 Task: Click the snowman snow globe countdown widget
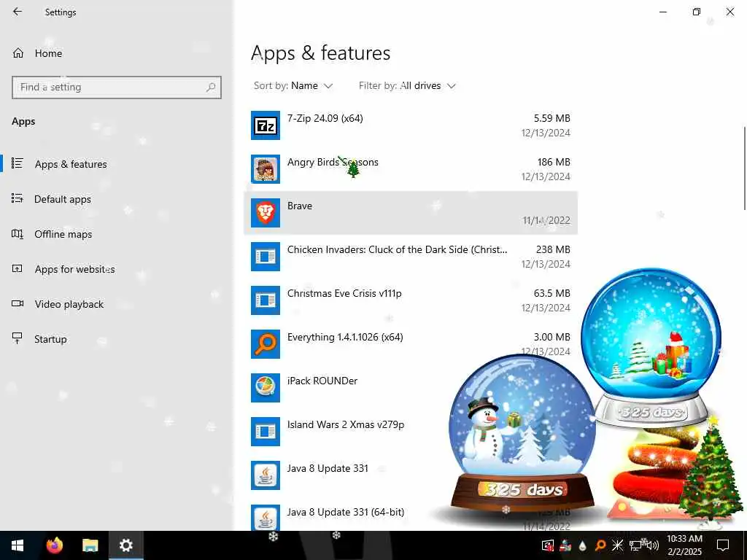(x=522, y=433)
